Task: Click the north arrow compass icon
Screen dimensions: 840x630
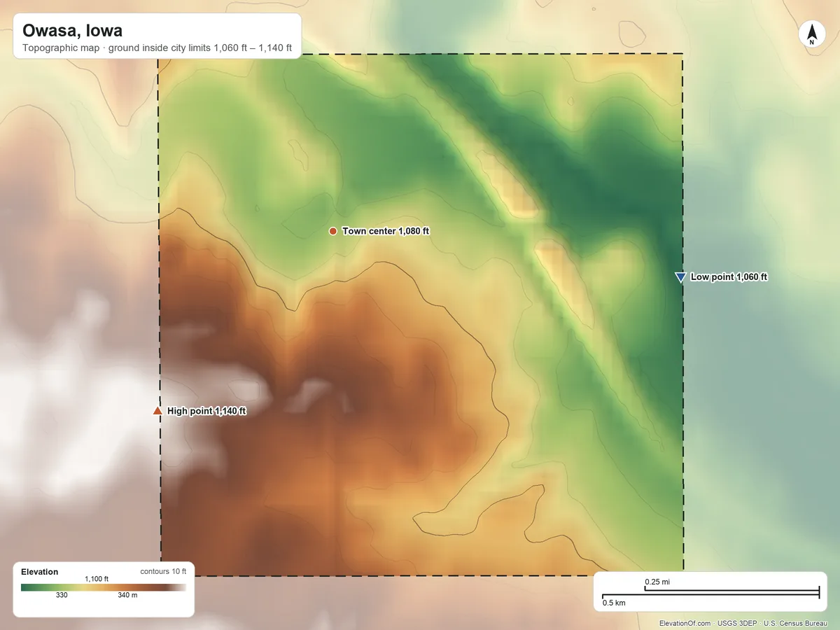Action: (812, 35)
